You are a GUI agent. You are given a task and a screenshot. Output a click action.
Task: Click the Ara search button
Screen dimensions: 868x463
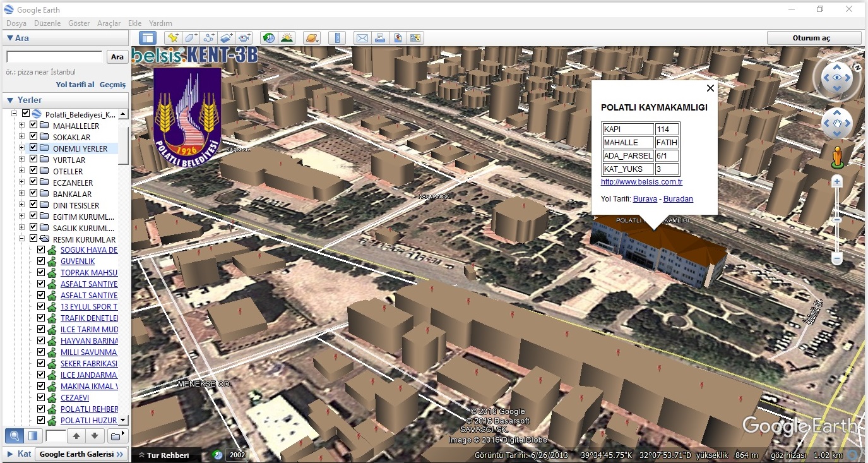[x=117, y=57]
